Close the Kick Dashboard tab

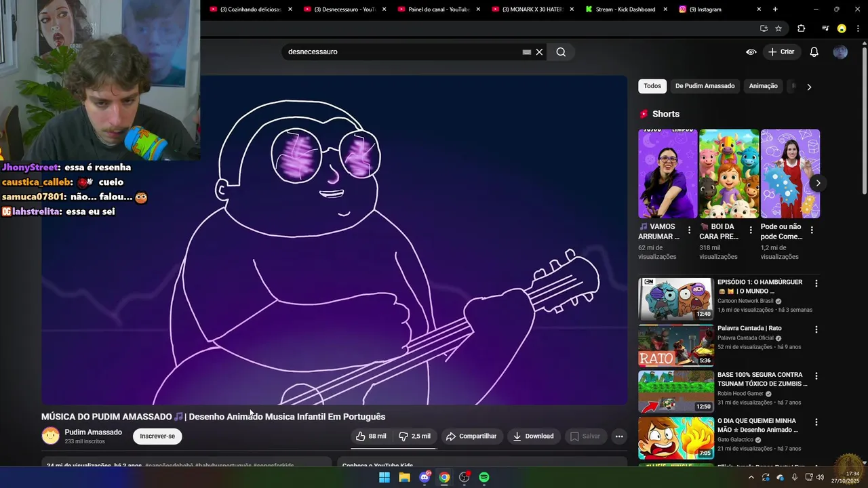click(x=665, y=9)
